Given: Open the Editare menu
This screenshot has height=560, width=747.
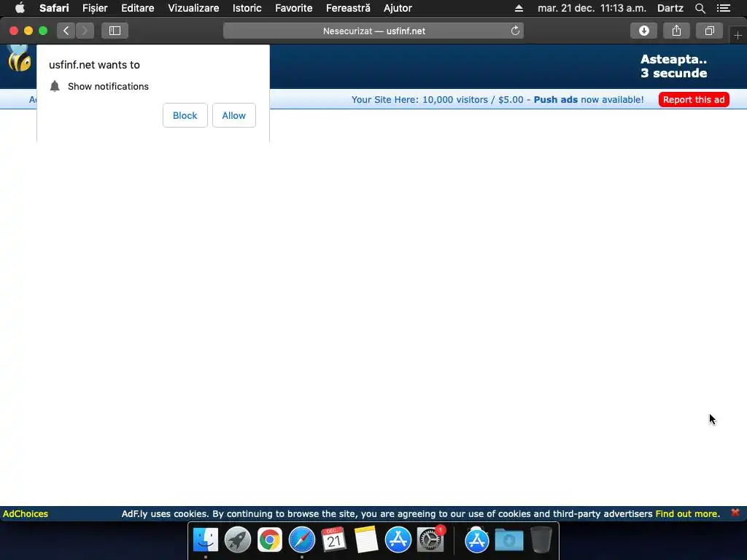Looking at the screenshot, I should click(x=138, y=8).
